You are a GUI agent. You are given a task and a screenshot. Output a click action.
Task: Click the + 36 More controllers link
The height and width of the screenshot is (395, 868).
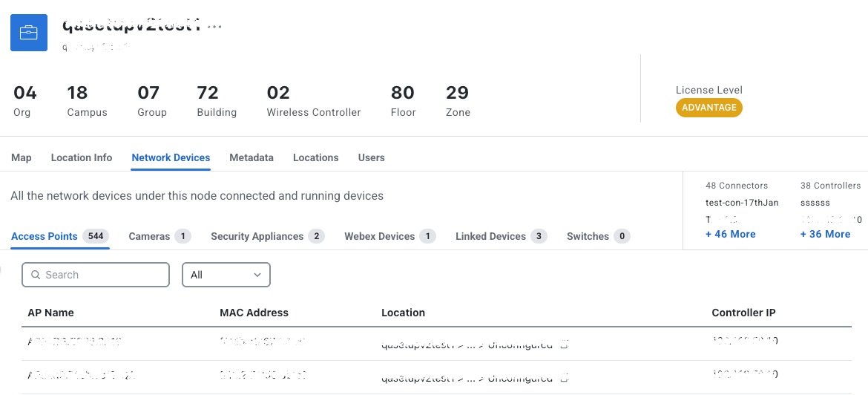point(826,235)
